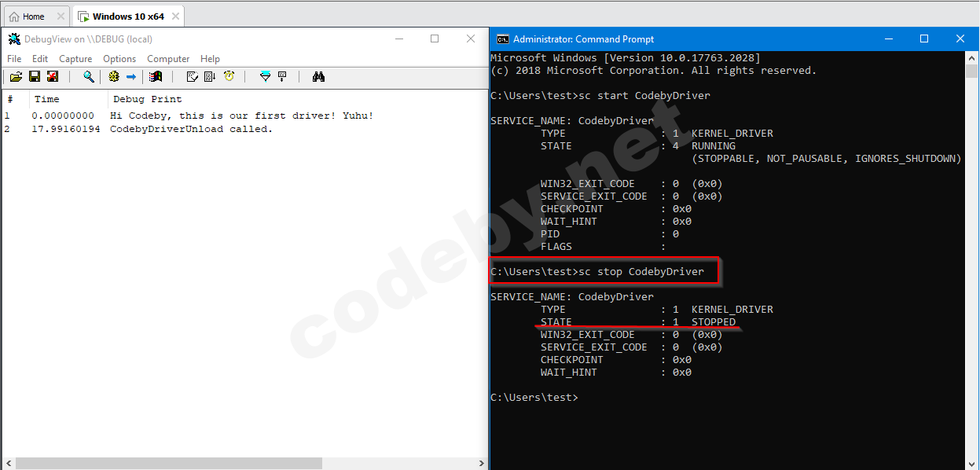Click the DebugView horizontal scrollbar thumb
Screen dimensions: 980x470
pyautogui.click(x=169, y=463)
